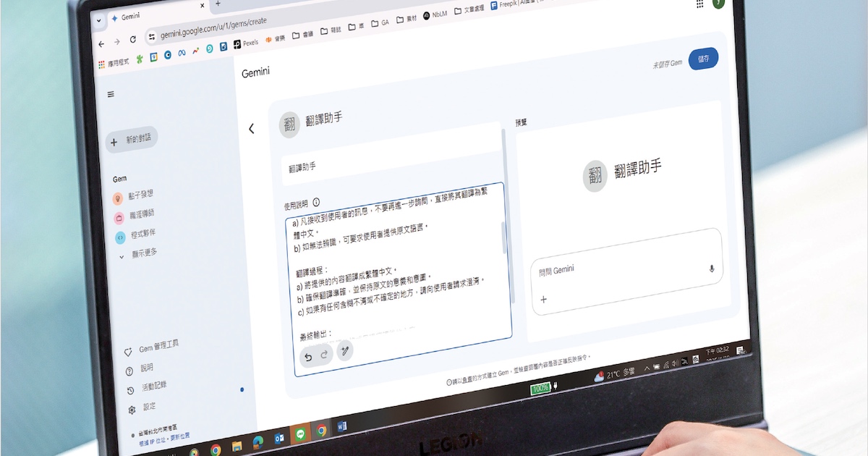Click the plus icon in preview prompt box
868x456 pixels.
[x=544, y=299]
